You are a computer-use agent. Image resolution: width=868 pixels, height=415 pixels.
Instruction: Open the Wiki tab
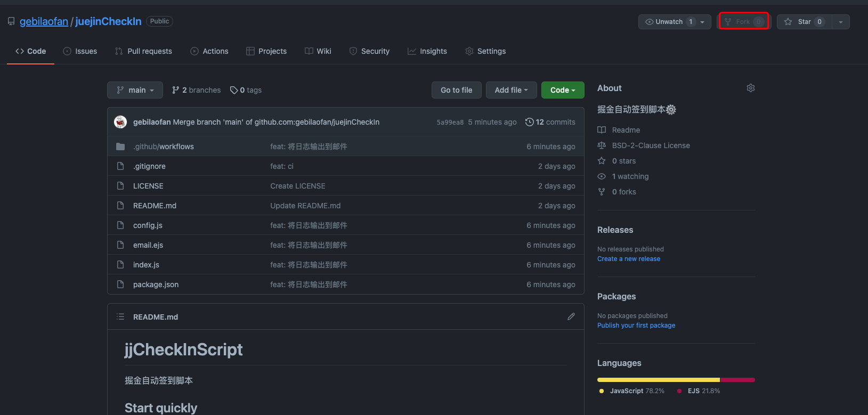(318, 51)
